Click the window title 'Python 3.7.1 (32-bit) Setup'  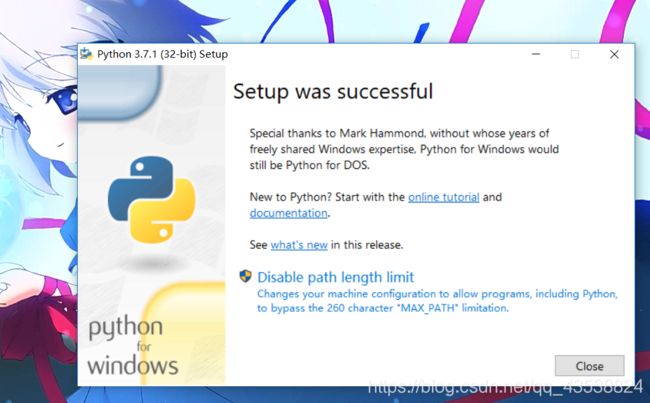point(162,54)
